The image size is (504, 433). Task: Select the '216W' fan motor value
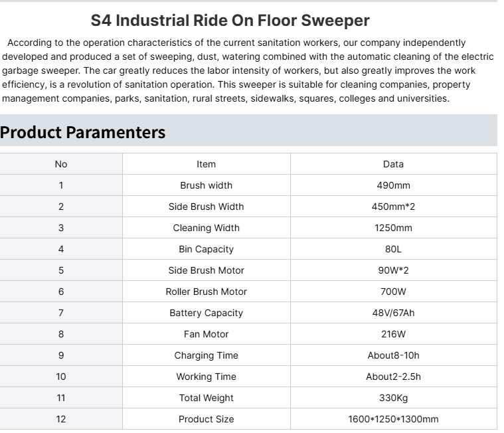click(393, 334)
